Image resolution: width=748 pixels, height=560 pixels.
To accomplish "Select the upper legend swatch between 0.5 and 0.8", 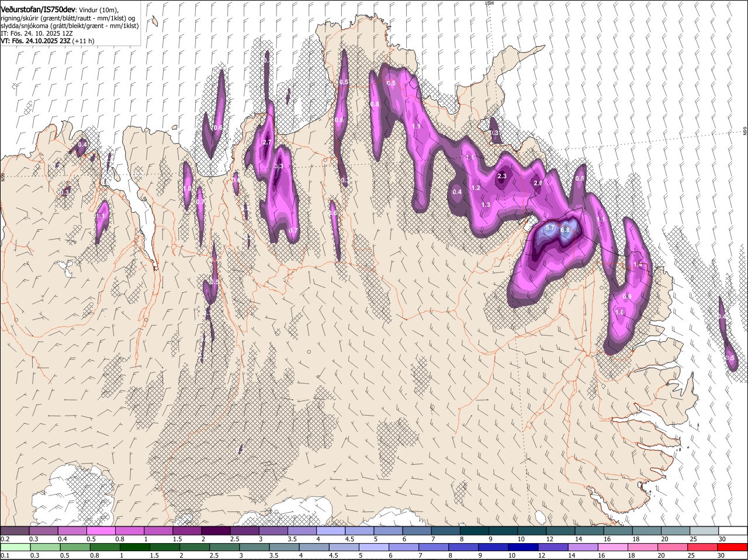I will pyautogui.click(x=101, y=531).
